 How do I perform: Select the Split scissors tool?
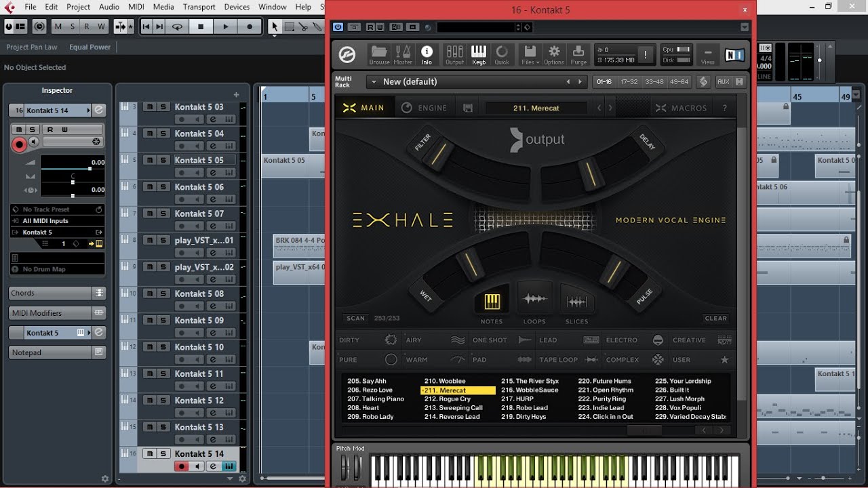coord(303,26)
